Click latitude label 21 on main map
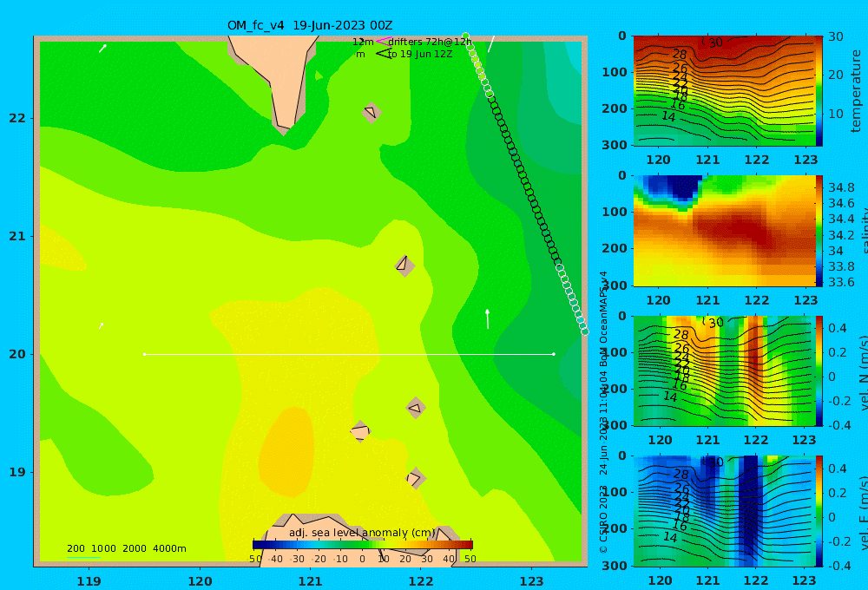 [17, 236]
